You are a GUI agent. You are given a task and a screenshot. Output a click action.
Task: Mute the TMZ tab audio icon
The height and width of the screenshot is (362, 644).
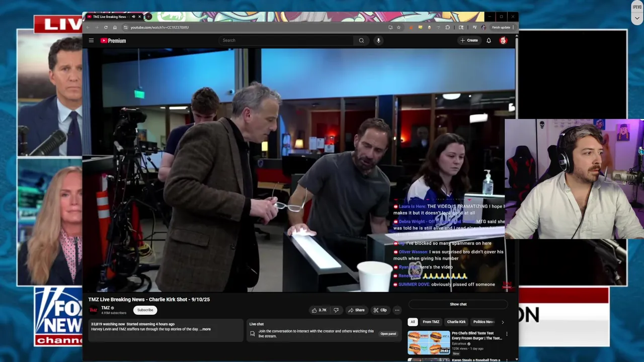point(133,17)
